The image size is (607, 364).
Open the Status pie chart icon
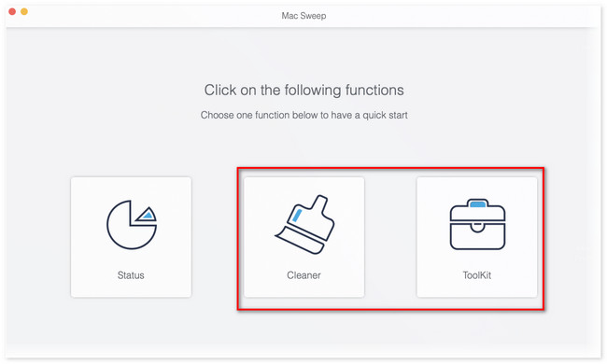pos(132,224)
